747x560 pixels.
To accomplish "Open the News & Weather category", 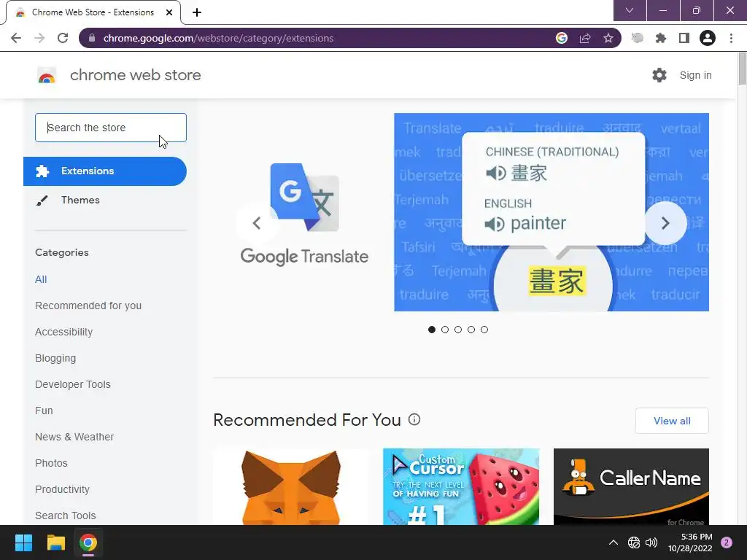I will point(74,437).
